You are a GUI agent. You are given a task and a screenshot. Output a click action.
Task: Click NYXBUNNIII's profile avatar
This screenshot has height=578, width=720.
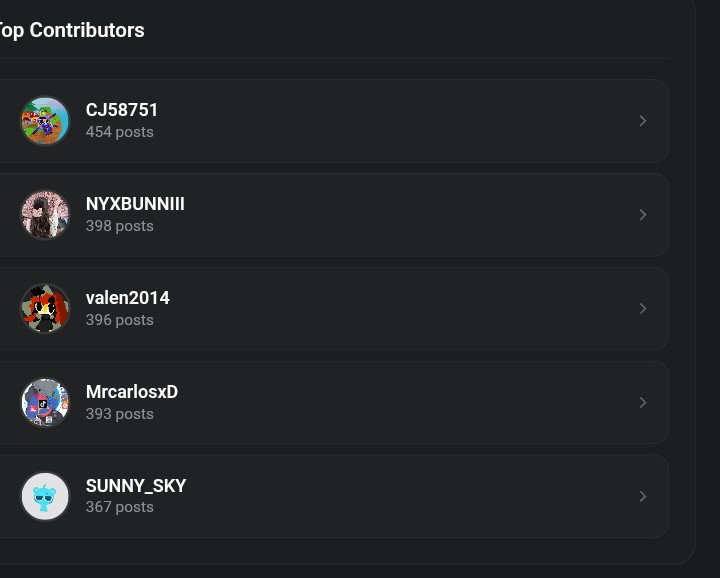click(45, 215)
